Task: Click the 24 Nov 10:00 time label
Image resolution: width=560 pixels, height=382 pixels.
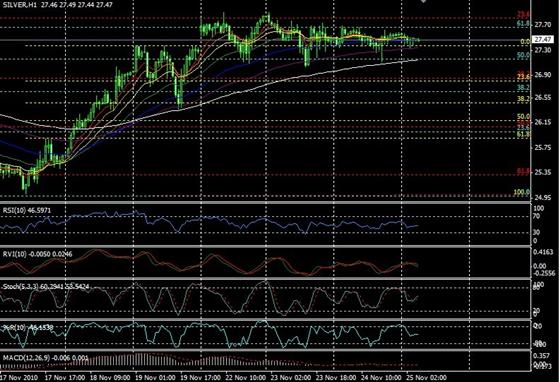Action: pyautogui.click(x=381, y=377)
